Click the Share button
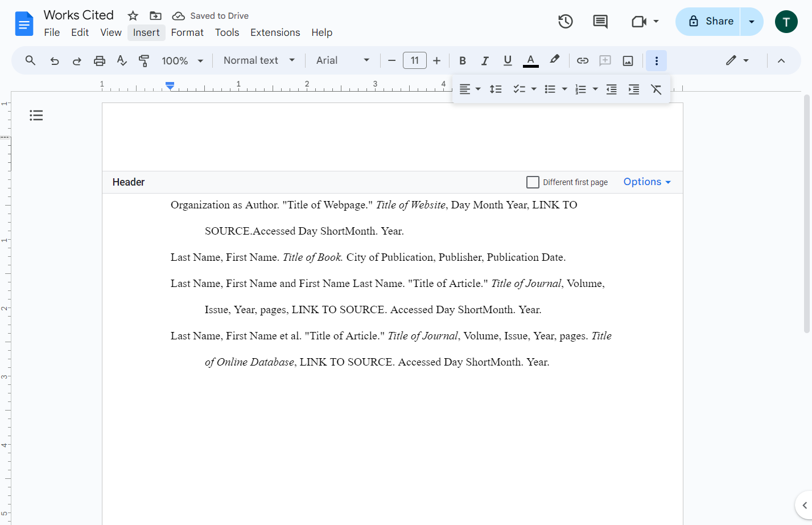Screen dimensions: 812x525 pos(708,22)
